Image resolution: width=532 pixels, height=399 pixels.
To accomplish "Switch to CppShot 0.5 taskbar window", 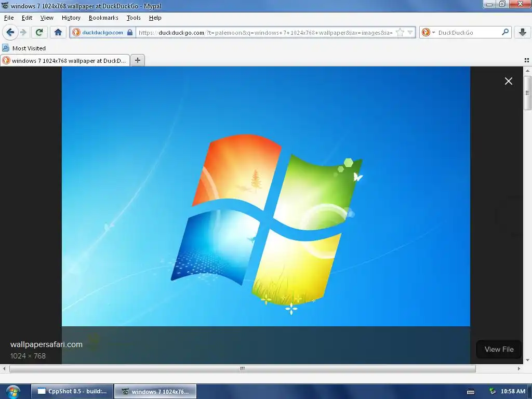I will [72, 391].
